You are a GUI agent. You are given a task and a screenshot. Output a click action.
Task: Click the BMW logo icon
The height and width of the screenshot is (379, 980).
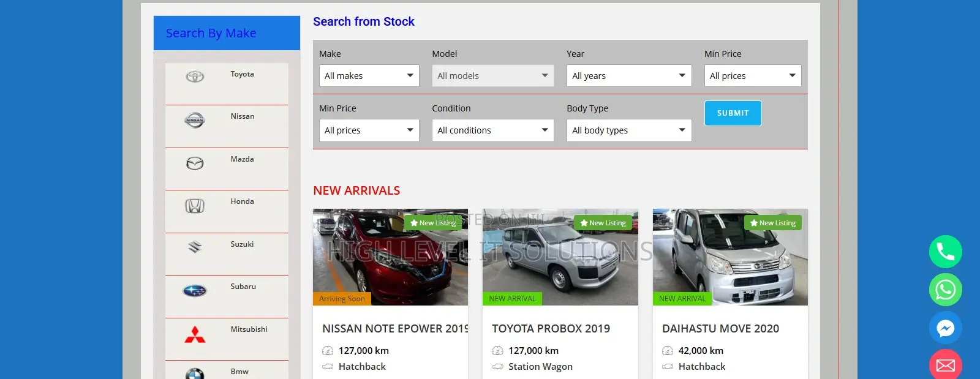pyautogui.click(x=195, y=373)
